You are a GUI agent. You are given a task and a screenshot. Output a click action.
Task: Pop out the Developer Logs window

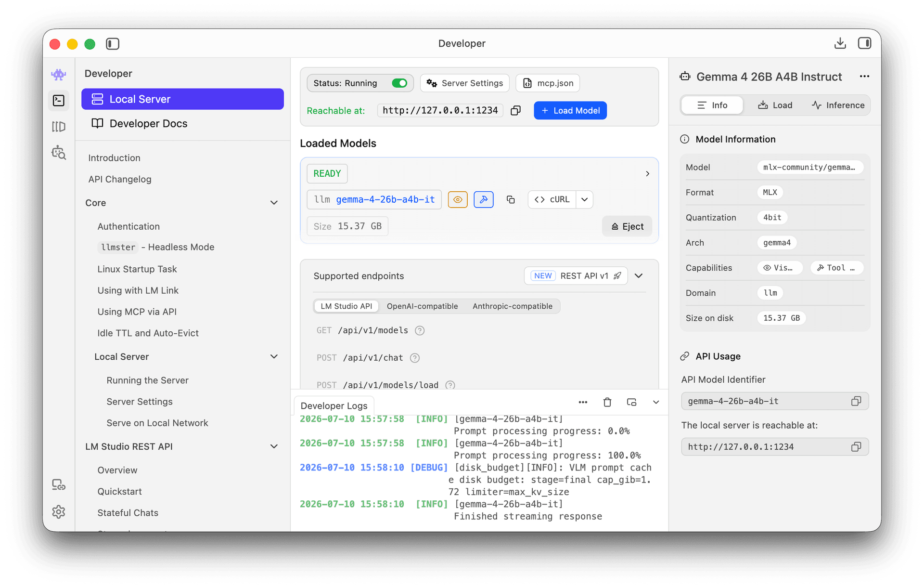pyautogui.click(x=631, y=402)
